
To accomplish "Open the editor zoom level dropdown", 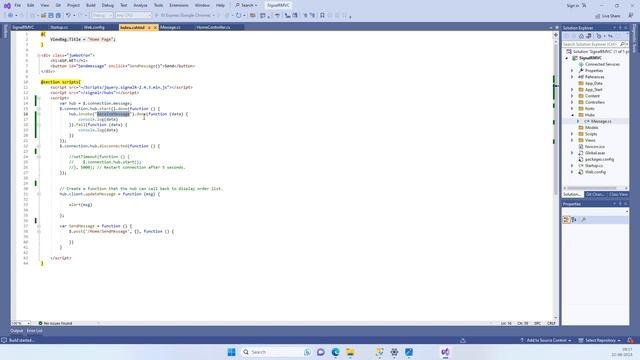I will coord(21,323).
